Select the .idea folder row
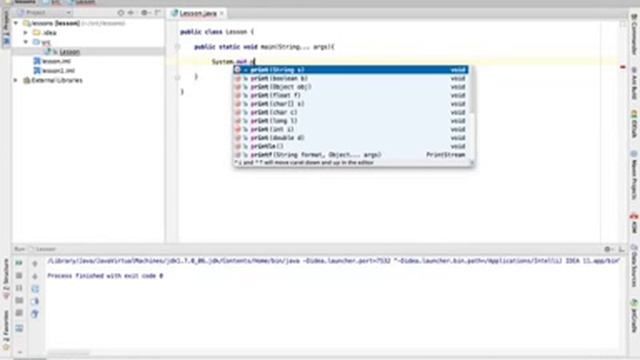 [x=45, y=33]
